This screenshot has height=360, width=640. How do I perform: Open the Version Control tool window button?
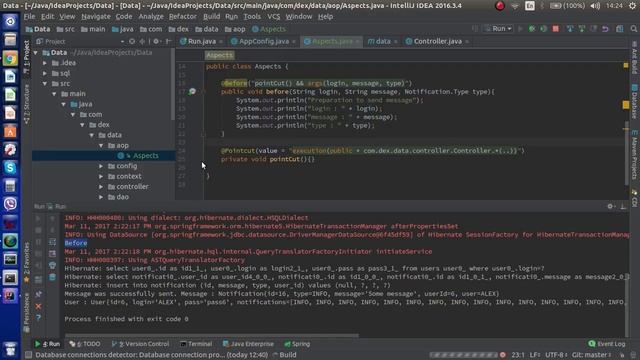tap(140, 344)
